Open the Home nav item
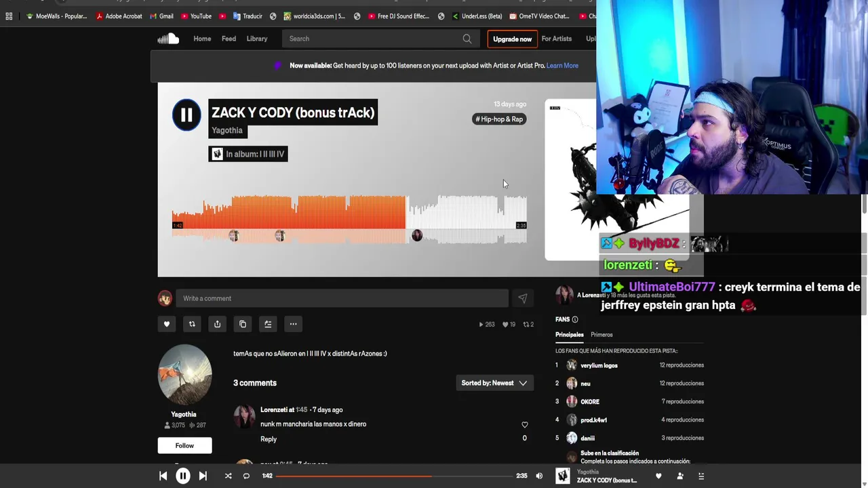The height and width of the screenshot is (488, 868). coord(202,39)
